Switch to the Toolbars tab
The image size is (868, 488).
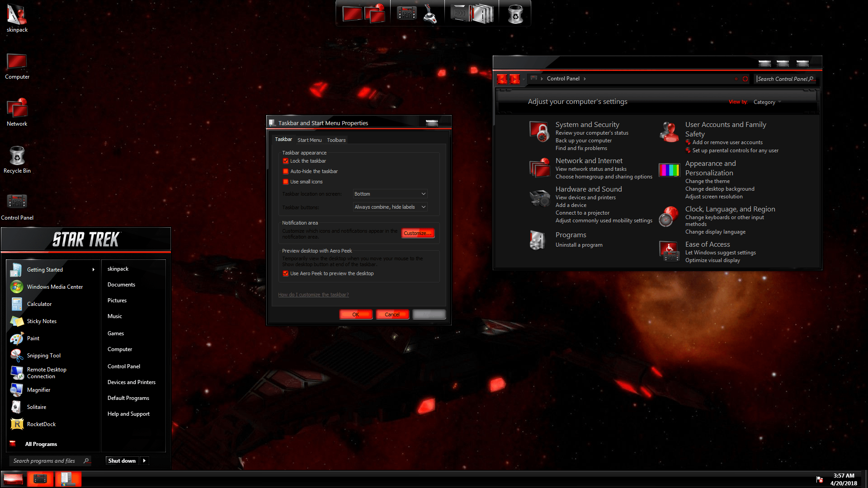coord(336,140)
